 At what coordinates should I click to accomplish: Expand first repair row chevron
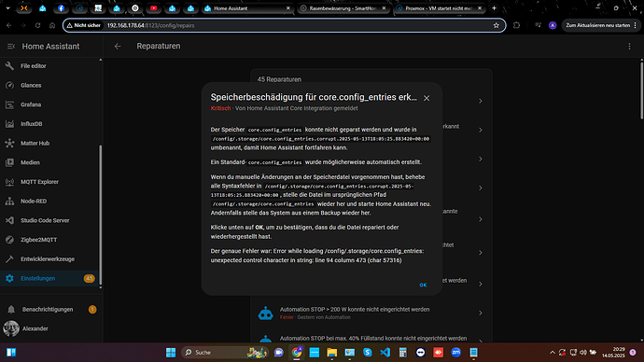click(x=480, y=101)
